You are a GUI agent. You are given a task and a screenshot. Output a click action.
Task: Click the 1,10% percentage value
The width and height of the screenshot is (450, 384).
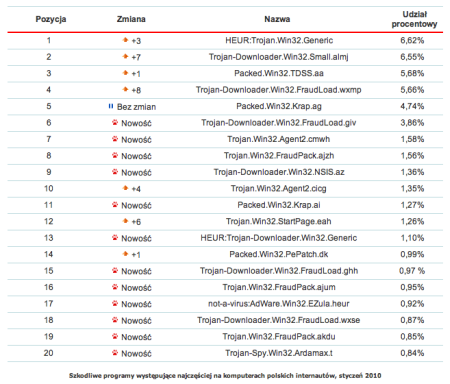point(412,238)
